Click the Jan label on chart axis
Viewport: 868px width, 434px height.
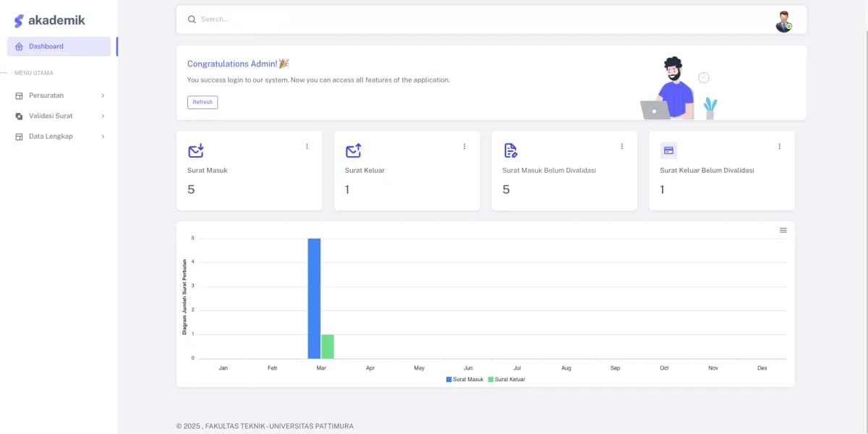pos(224,368)
